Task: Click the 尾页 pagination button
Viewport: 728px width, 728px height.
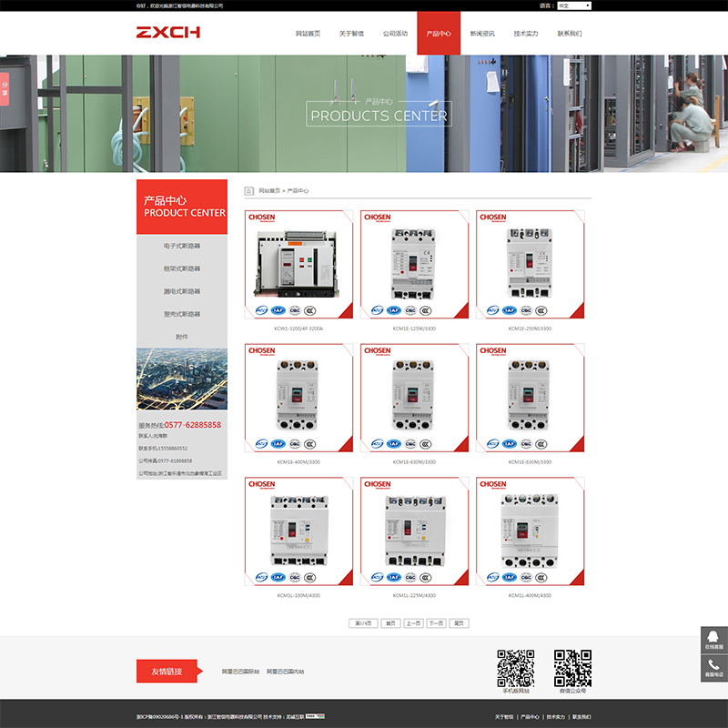Action: click(460, 623)
